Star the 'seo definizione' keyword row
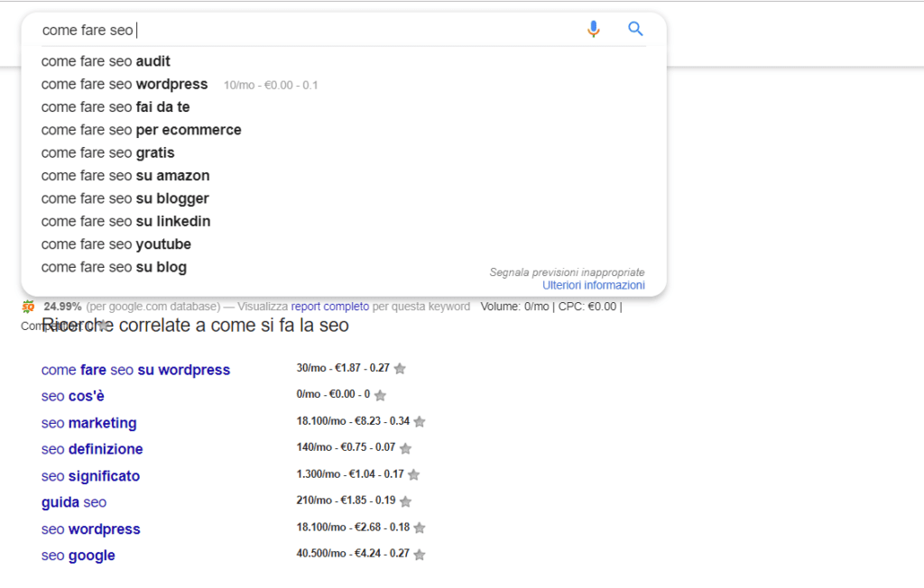 click(405, 448)
